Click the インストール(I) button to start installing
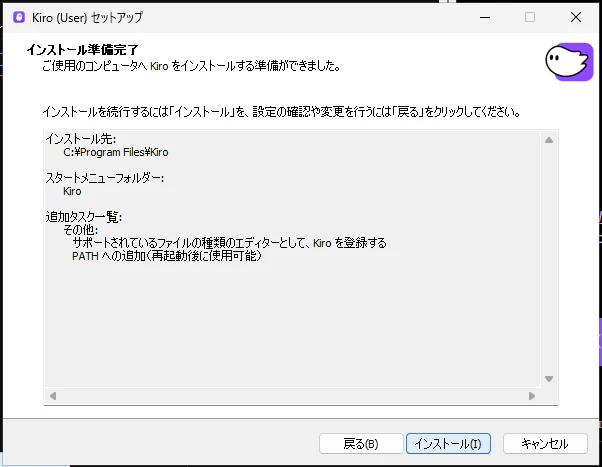The image size is (602, 467). pos(448,444)
